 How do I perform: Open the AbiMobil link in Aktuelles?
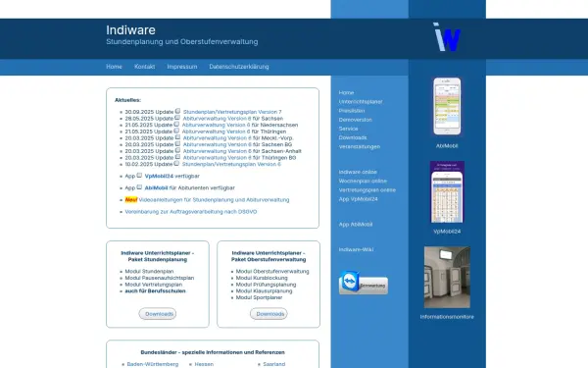coord(156,187)
